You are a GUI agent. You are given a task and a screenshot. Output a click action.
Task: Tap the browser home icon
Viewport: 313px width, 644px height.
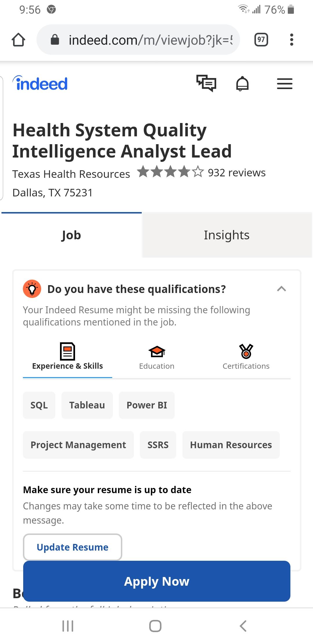pyautogui.click(x=18, y=40)
